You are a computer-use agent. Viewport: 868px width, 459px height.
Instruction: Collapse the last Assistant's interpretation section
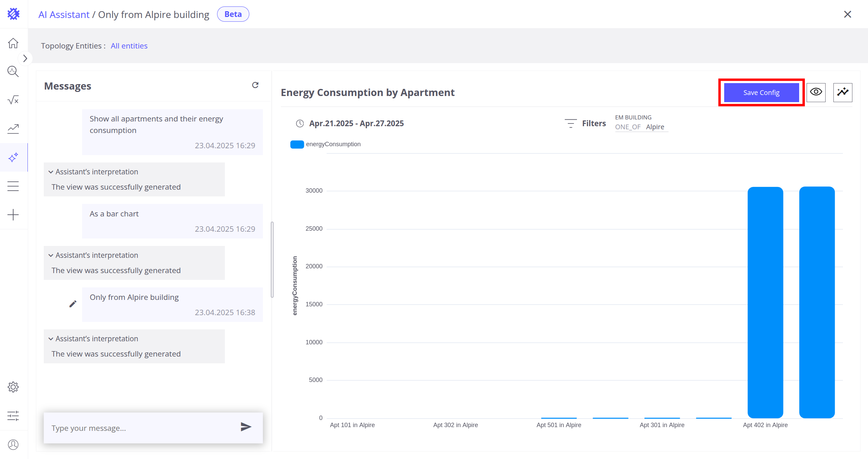[51, 339]
